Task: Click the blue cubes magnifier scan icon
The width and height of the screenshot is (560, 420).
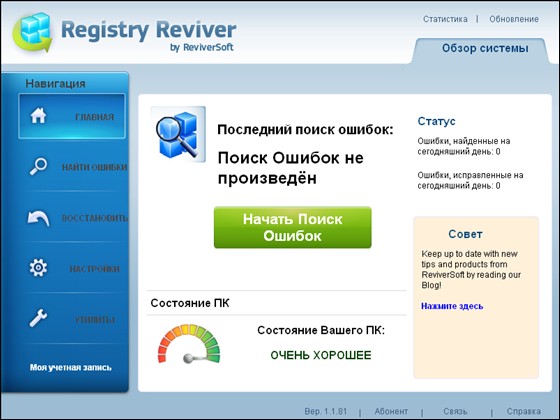Action: (x=178, y=134)
